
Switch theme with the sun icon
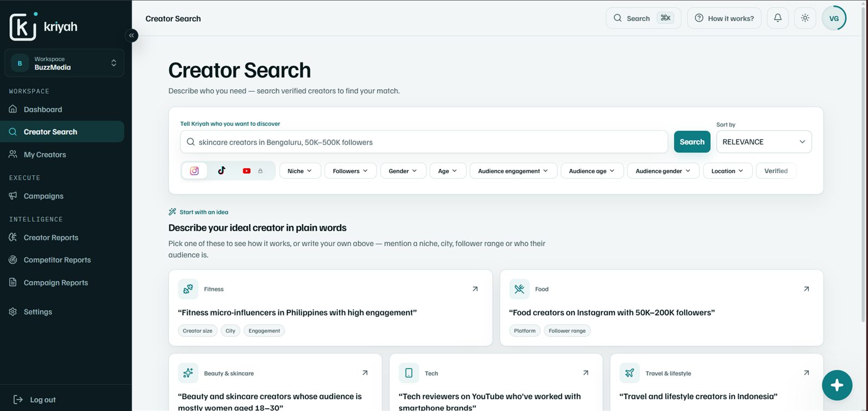805,18
